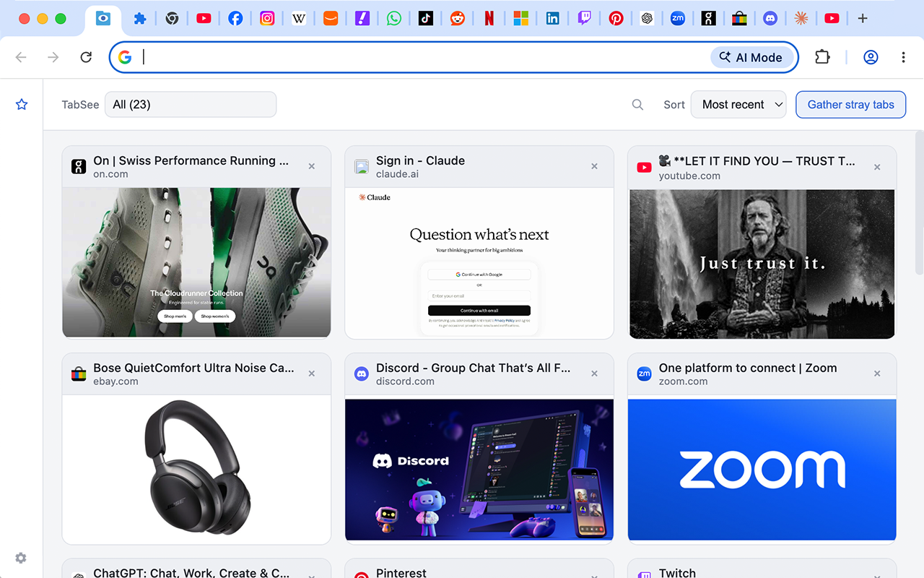Open the WhatsApp tab
The image size is (924, 578).
(394, 19)
